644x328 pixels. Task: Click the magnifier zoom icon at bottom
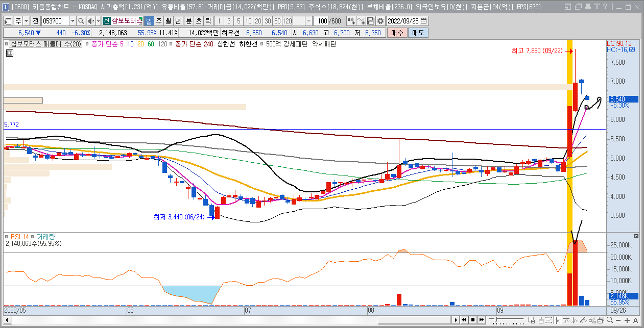pyautogui.click(x=610, y=320)
